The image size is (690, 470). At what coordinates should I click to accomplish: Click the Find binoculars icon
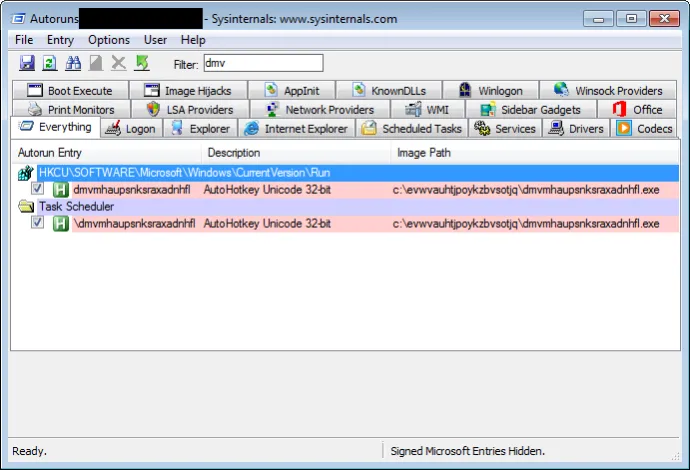[73, 63]
